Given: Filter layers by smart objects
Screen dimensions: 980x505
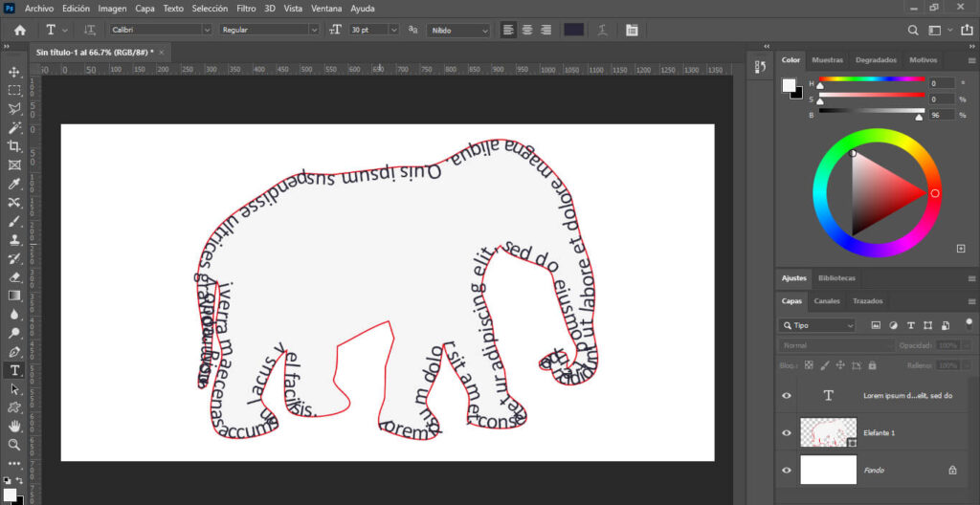Looking at the screenshot, I should coord(946,325).
